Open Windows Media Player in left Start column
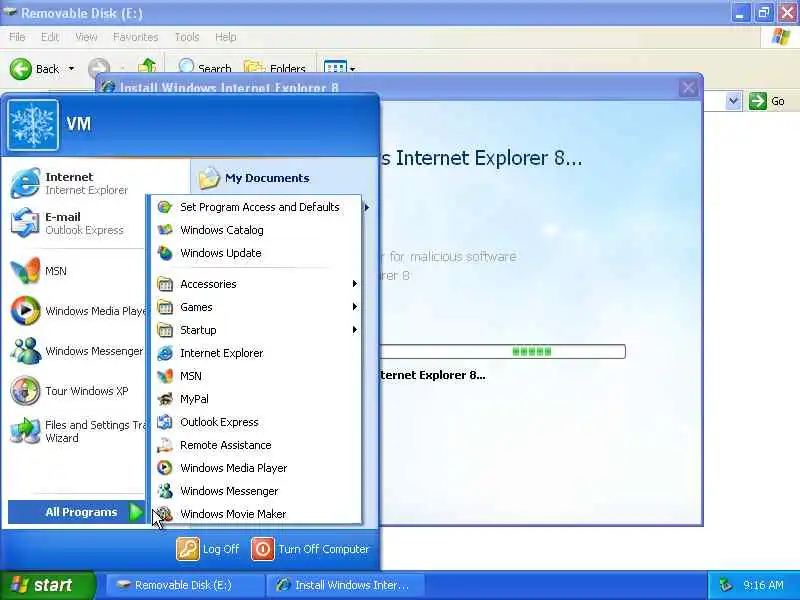Screen dimensions: 800x600 [26, 310]
